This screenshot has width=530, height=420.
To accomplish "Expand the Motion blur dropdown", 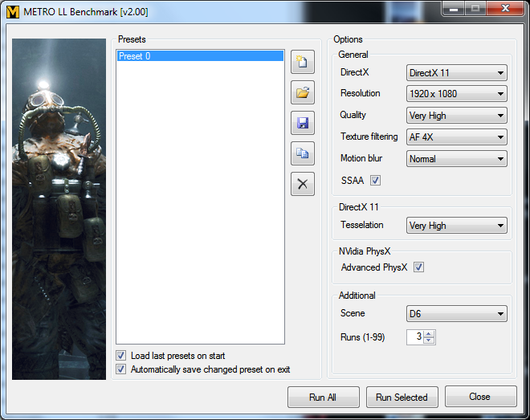I will click(457, 159).
